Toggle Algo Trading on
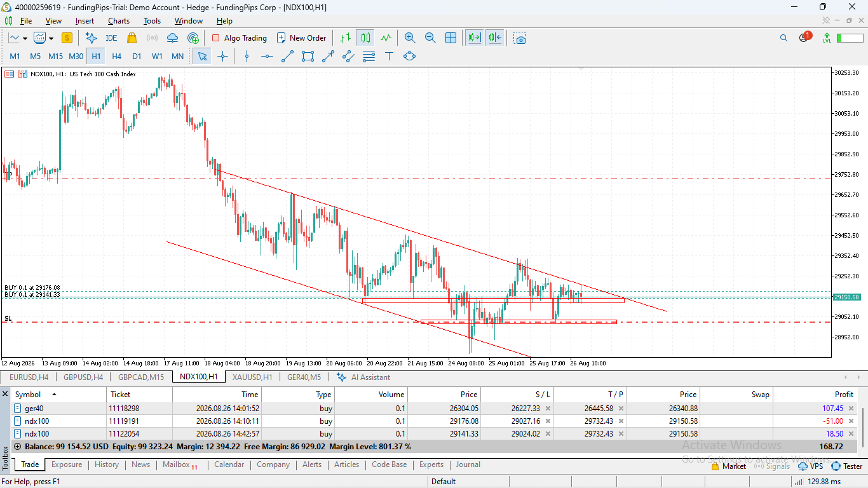 [x=239, y=38]
